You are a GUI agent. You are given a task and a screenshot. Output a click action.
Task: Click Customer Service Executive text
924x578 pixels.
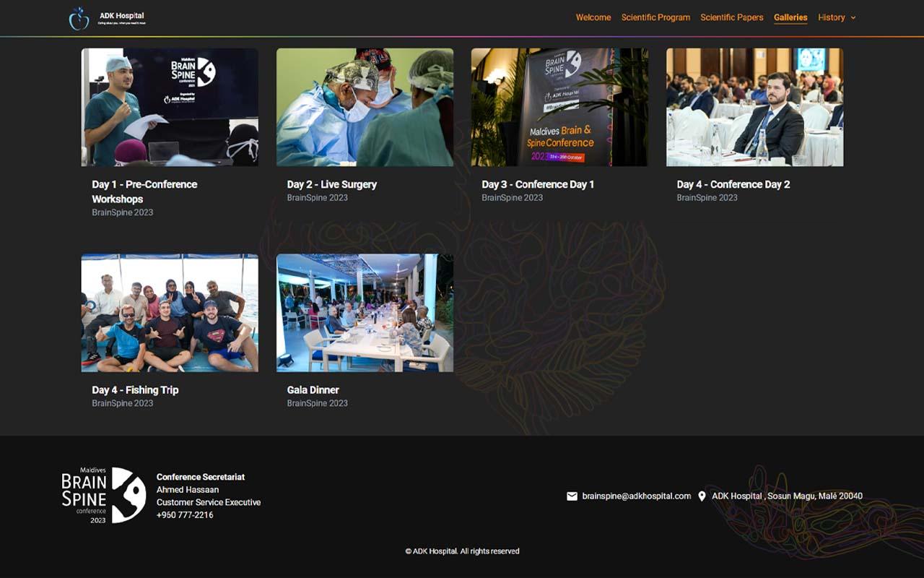209,502
